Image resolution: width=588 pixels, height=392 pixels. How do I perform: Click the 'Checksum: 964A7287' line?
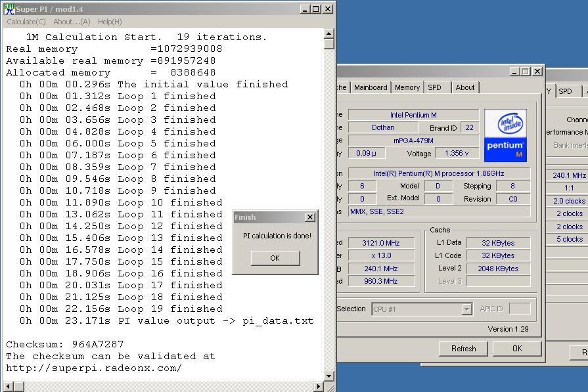(65, 344)
